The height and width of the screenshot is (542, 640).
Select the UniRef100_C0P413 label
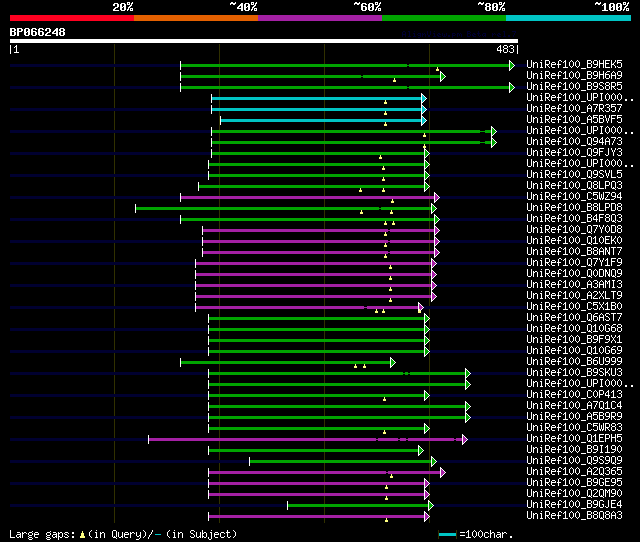point(574,395)
